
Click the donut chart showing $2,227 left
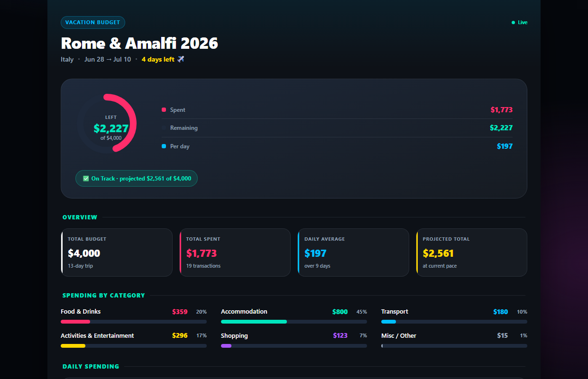coord(107,124)
